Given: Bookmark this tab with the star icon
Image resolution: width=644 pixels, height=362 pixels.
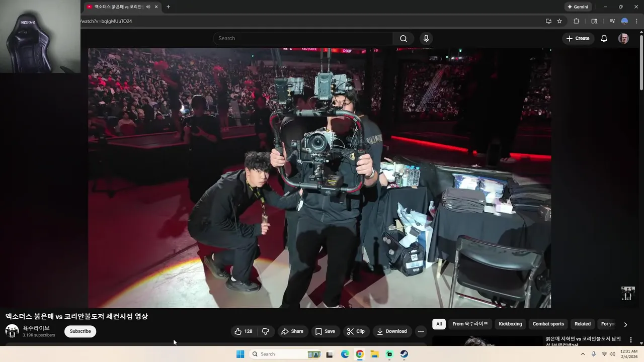Looking at the screenshot, I should click(x=559, y=21).
